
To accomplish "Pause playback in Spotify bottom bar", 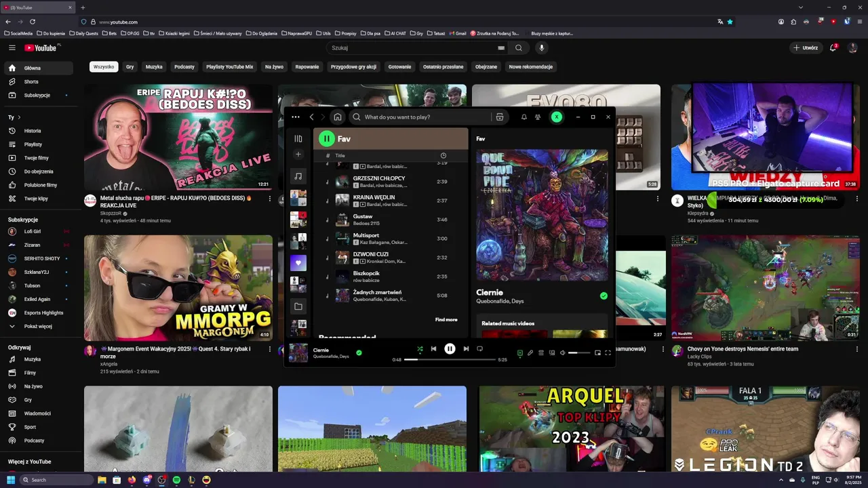I will pyautogui.click(x=450, y=348).
